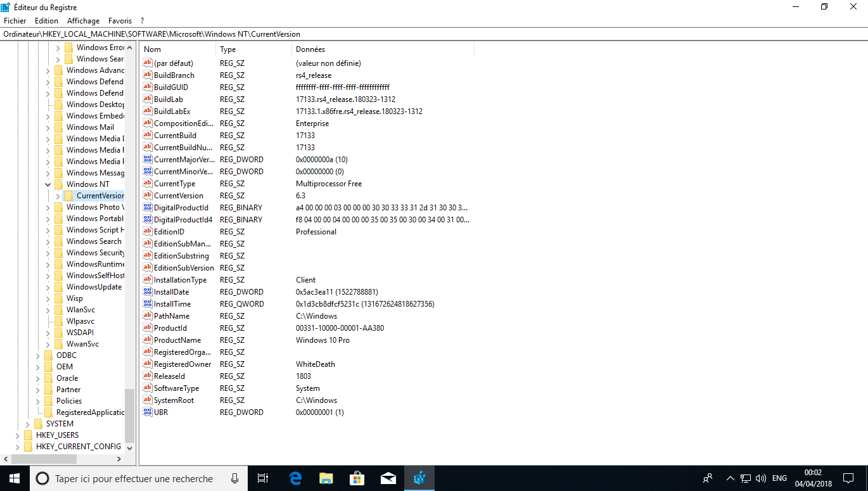Select the Windows Search tree item
The height and width of the screenshot is (491, 868).
(x=94, y=241)
